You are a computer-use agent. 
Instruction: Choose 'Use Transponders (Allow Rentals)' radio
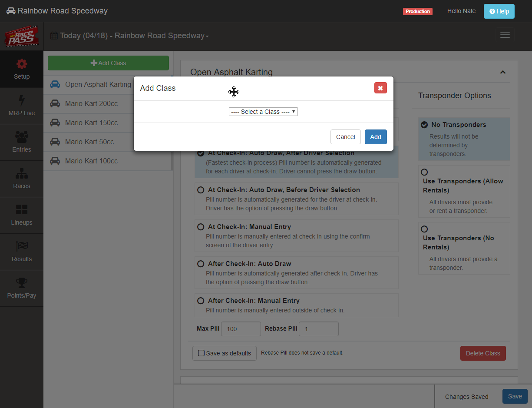(x=424, y=172)
